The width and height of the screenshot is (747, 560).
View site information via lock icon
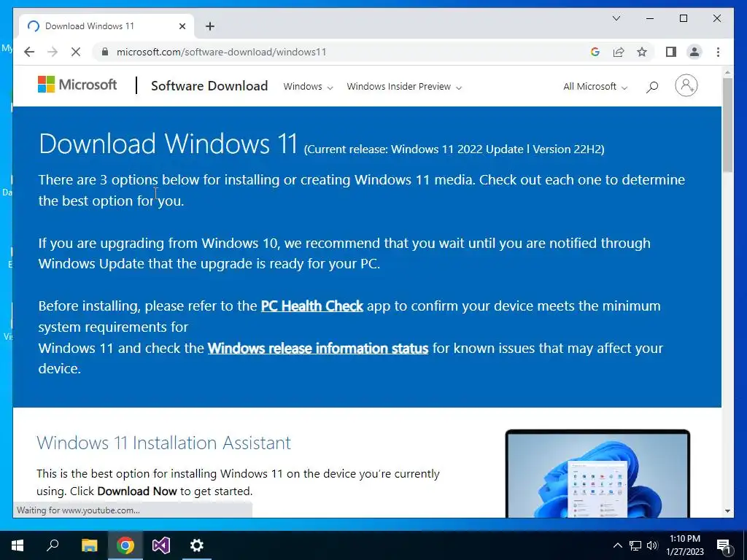coord(105,52)
